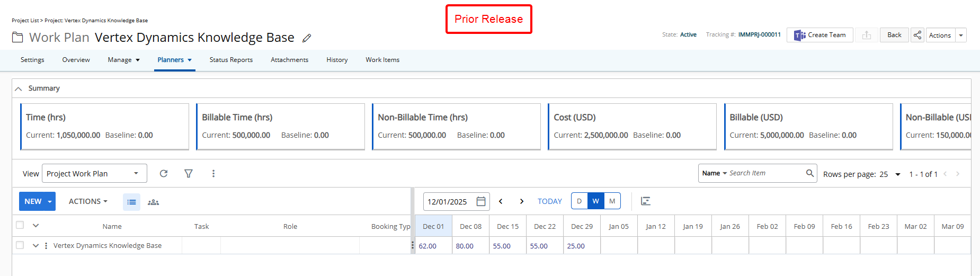Open the Status Reports tab
980x276 pixels.
coord(231,60)
